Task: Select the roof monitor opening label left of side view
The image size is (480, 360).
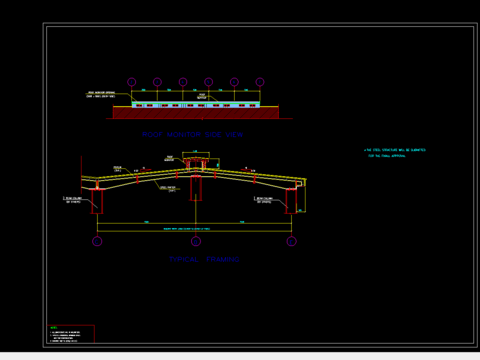Action: point(101,94)
